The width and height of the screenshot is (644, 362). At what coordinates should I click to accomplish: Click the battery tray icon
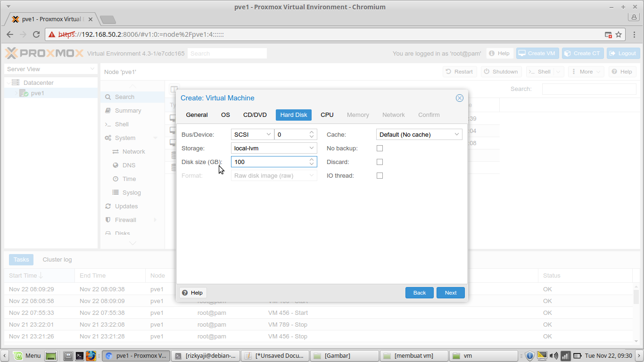click(578, 356)
